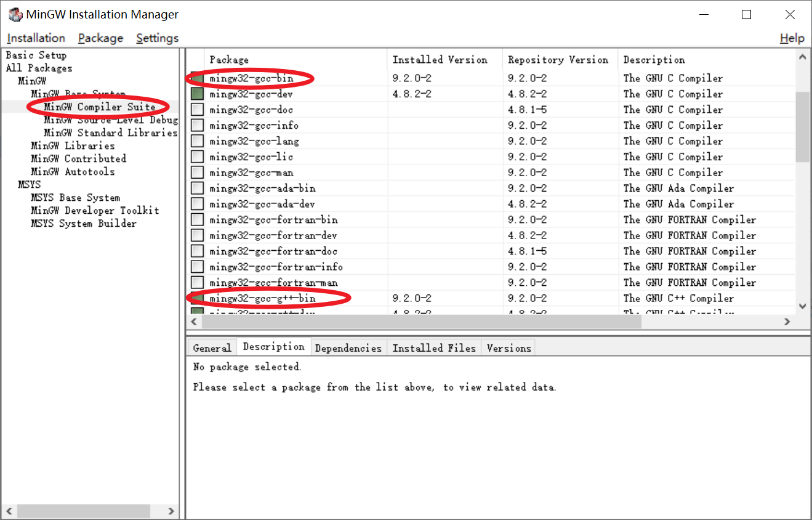The image size is (812, 520).
Task: Click the category tree's scroll left arrow
Action: coord(9,511)
